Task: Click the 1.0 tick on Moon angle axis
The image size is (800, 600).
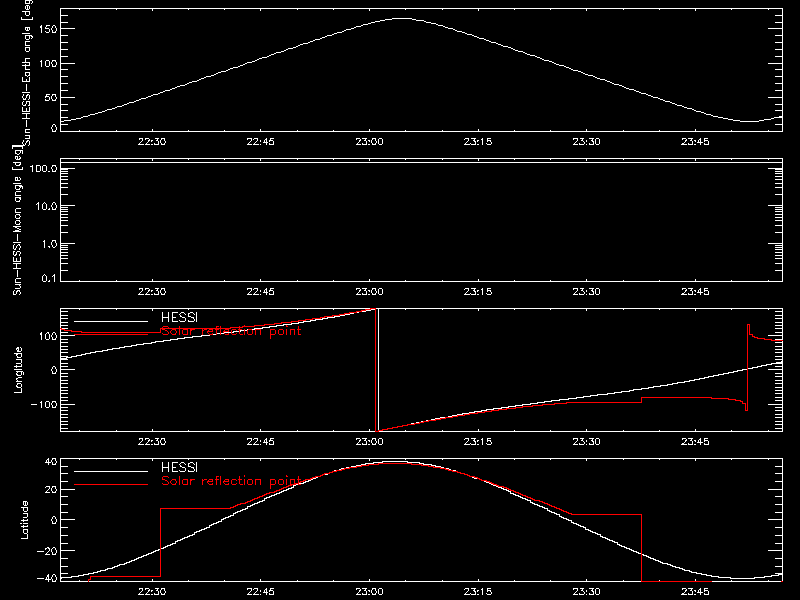Action: click(49, 244)
